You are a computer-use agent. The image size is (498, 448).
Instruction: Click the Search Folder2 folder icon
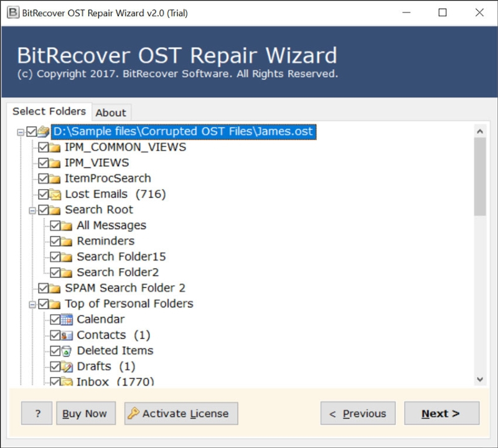67,273
